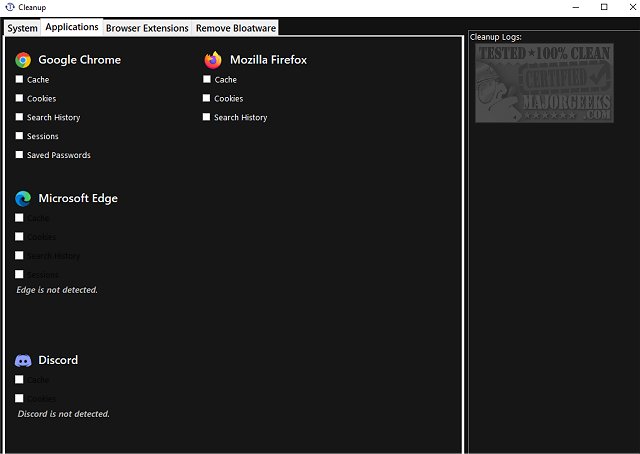This screenshot has width=640, height=454.
Task: Click the Discord heading text
Action: 58,360
